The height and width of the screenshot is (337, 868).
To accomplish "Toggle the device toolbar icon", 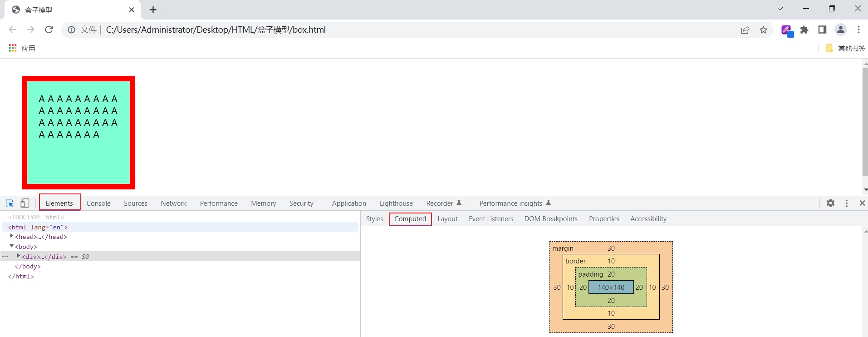I will pos(25,203).
